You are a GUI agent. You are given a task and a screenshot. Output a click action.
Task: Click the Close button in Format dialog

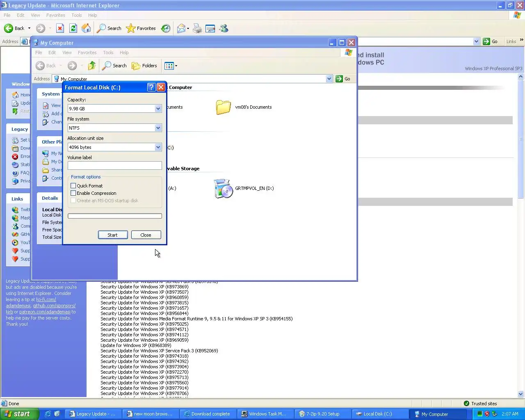(x=146, y=235)
